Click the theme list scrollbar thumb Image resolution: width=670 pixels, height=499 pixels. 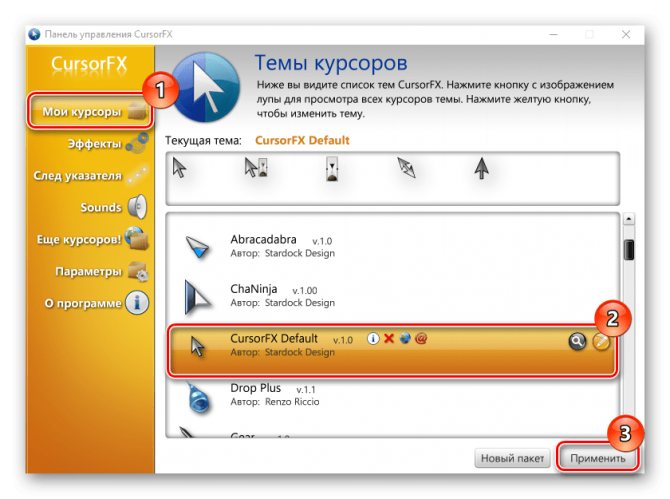(x=629, y=250)
